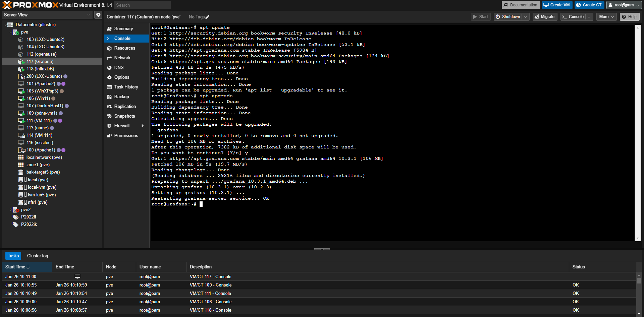The height and width of the screenshot is (317, 644).
Task: Open the Snapshots panel
Action: (126, 116)
